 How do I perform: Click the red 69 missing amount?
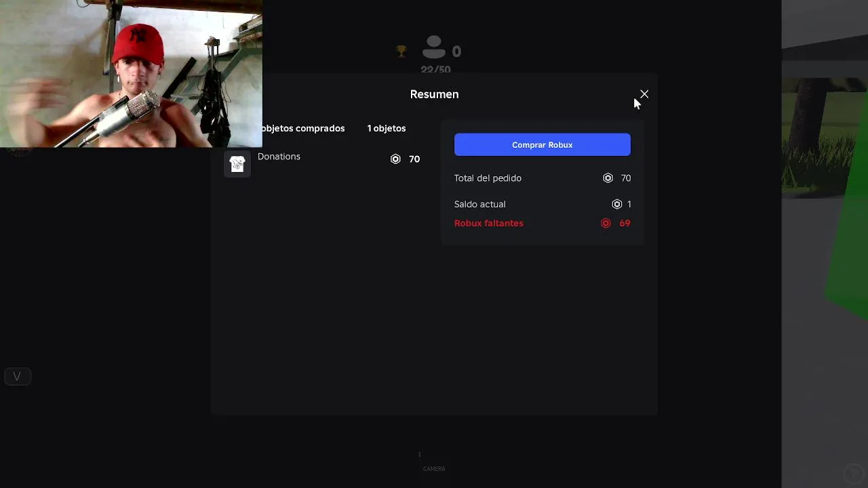coord(625,223)
